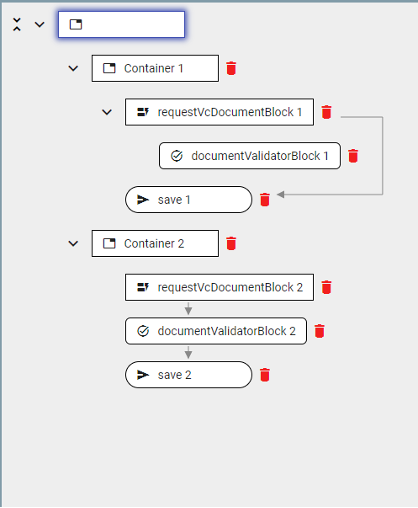Click trash icon next to Container 2
This screenshot has width=418, height=508.
[231, 243]
